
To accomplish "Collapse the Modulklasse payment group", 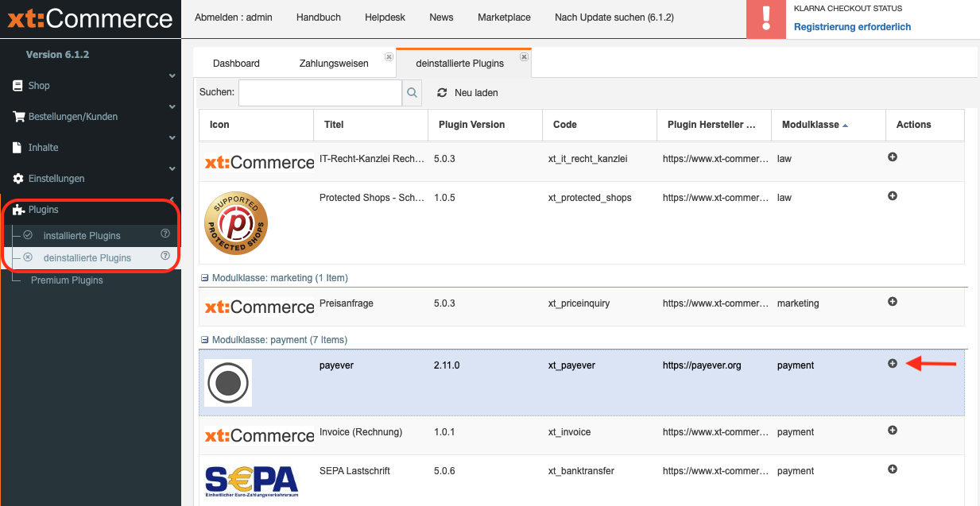I will point(204,340).
